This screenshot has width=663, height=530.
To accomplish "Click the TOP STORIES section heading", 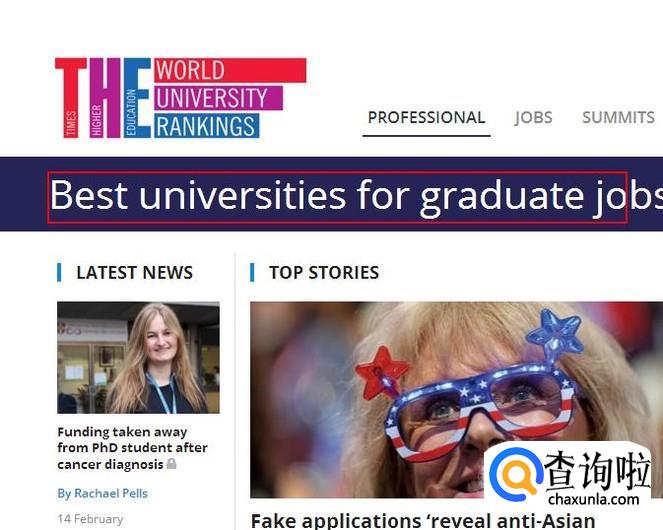I will click(x=324, y=272).
